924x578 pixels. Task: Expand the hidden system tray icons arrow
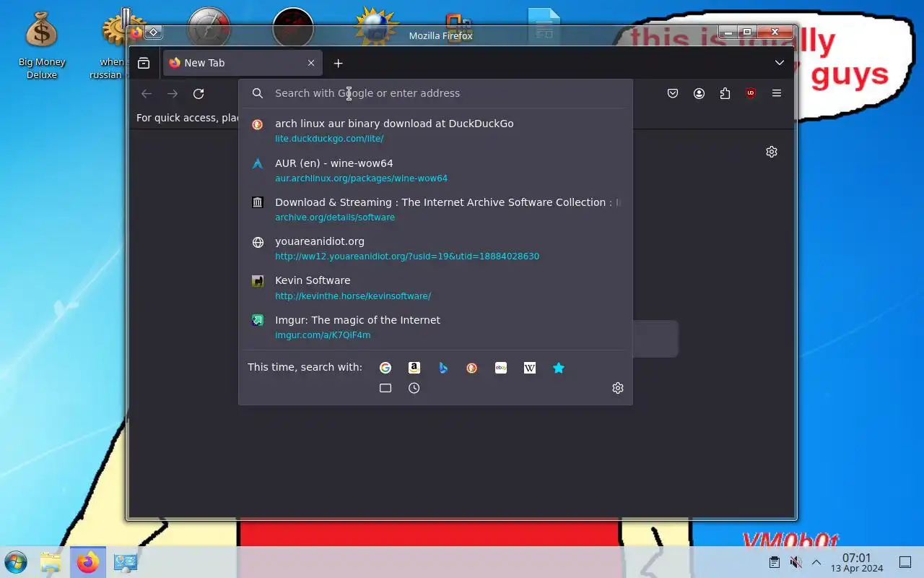tap(816, 562)
